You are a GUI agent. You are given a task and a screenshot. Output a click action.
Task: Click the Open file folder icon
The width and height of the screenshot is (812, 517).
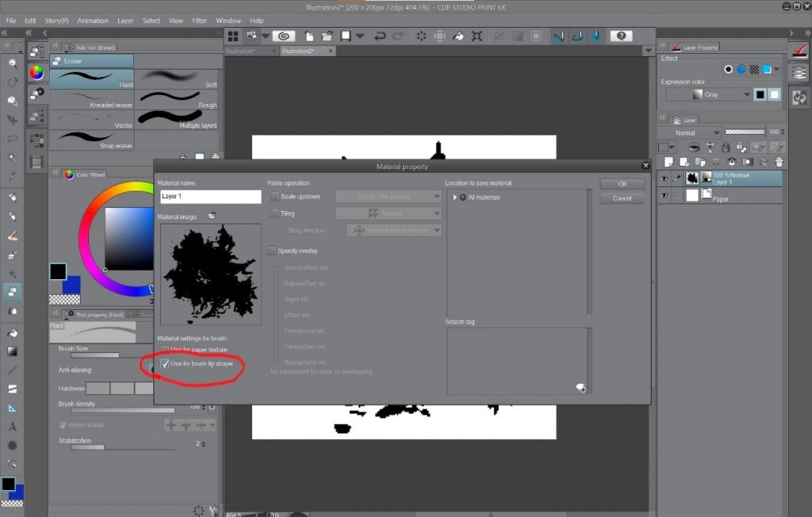point(327,36)
